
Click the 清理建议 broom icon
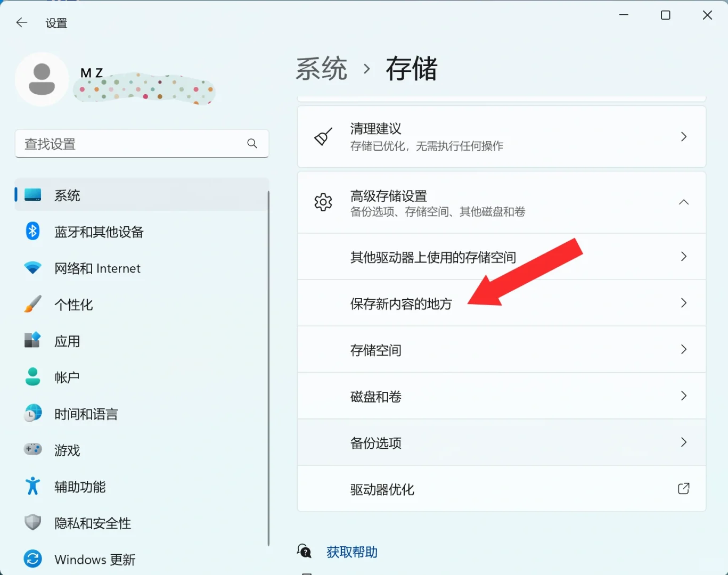[323, 137]
